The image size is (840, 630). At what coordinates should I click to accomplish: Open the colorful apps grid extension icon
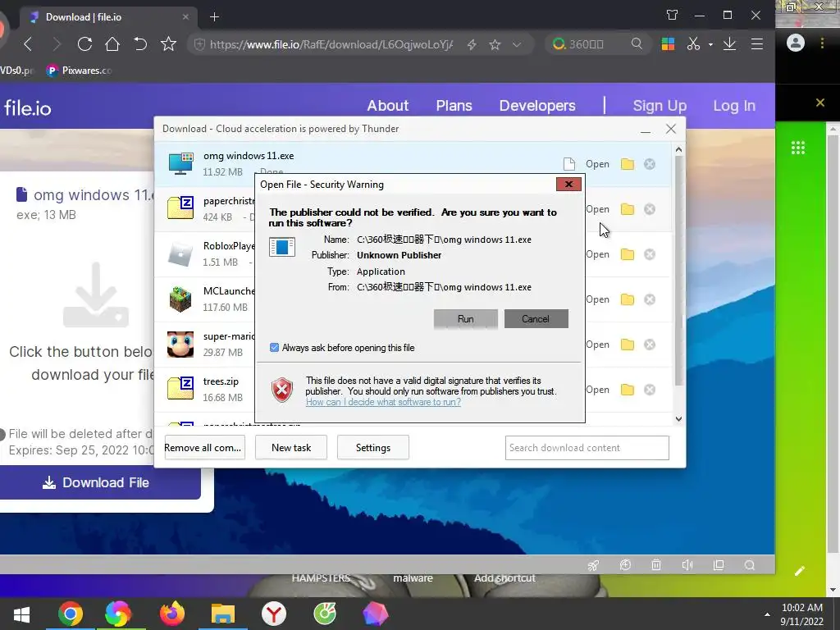[668, 44]
